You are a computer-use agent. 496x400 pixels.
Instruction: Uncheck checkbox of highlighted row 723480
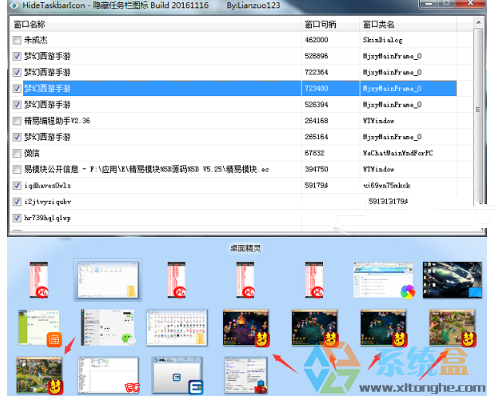pos(17,88)
